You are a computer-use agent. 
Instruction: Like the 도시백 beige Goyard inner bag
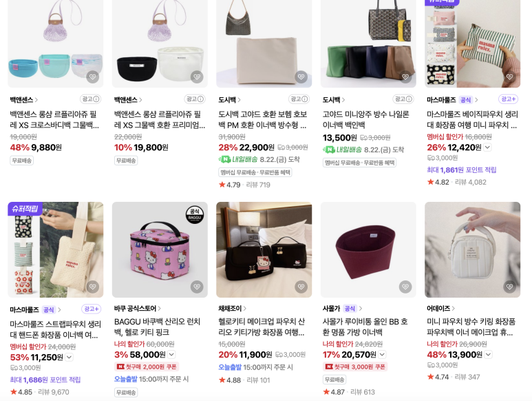301,76
